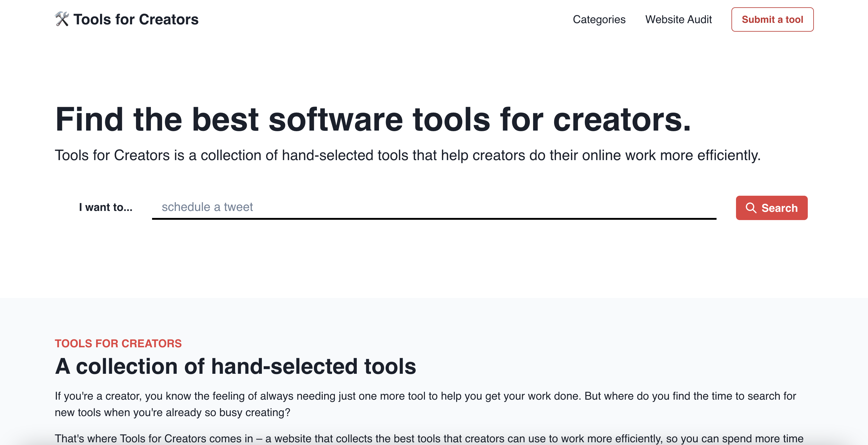
Task: Click the magnifying glass icon in Search button
Action: 751,208
